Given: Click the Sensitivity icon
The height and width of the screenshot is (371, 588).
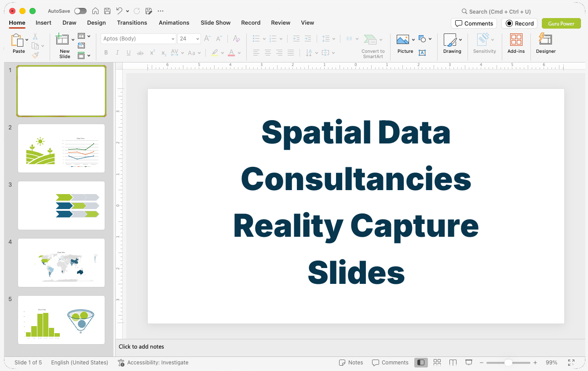Looking at the screenshot, I should (x=484, y=40).
